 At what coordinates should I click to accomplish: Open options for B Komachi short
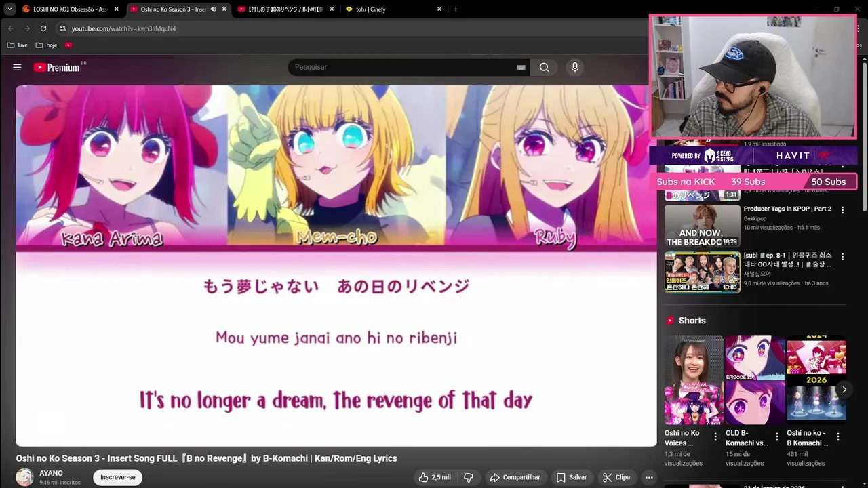[838, 437]
